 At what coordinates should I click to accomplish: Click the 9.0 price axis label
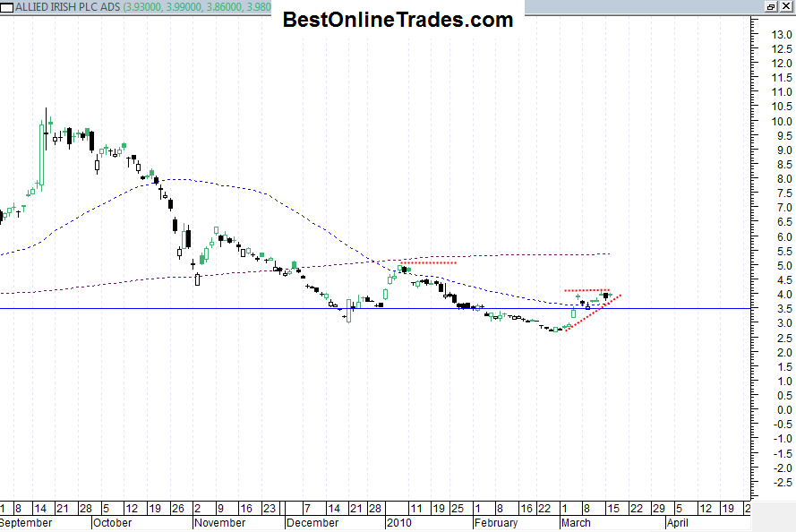coord(785,150)
